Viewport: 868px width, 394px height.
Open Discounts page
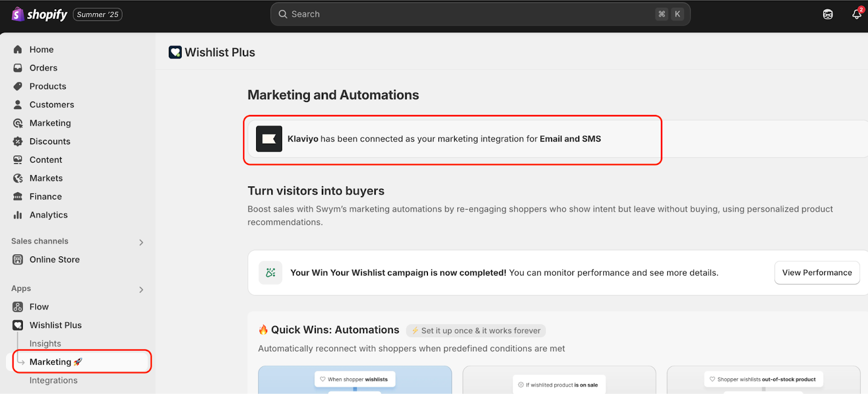point(50,141)
